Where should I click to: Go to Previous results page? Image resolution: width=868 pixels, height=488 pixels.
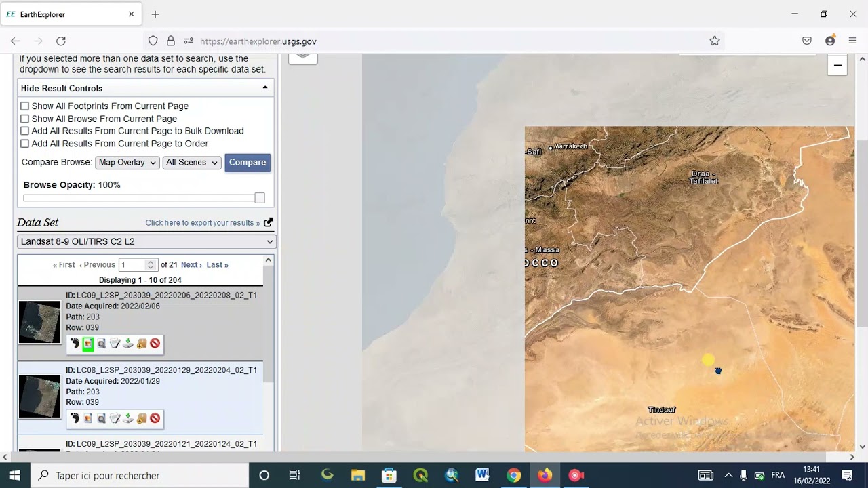tap(97, 265)
